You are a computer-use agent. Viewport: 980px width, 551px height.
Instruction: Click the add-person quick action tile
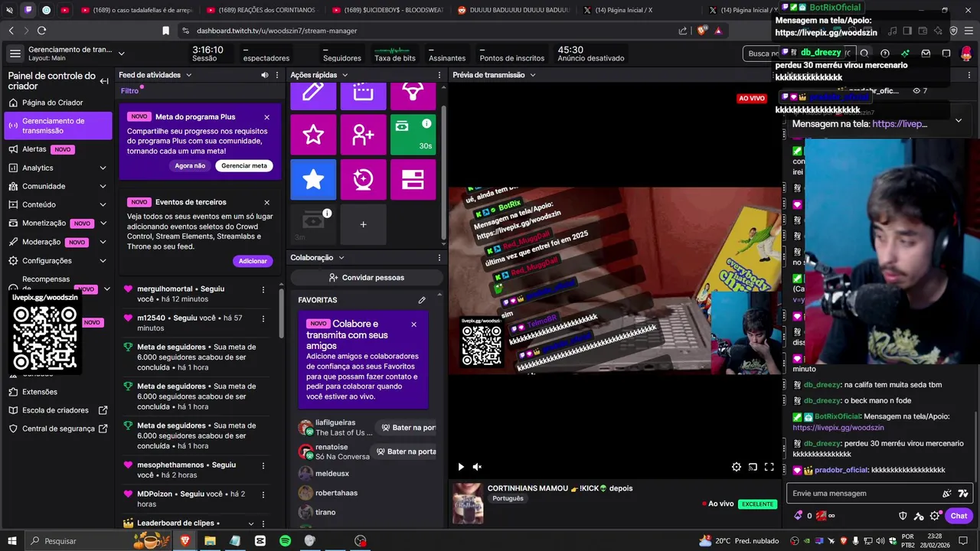[x=363, y=135]
